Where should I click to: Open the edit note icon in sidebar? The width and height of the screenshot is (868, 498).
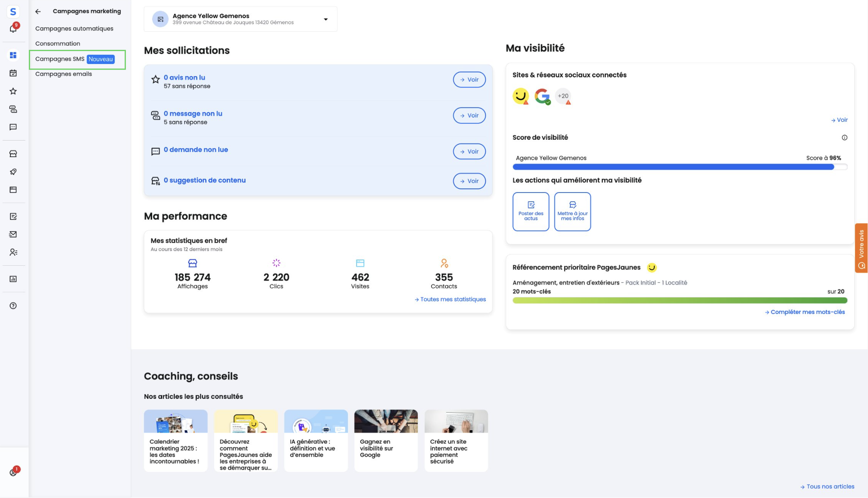[x=13, y=217]
